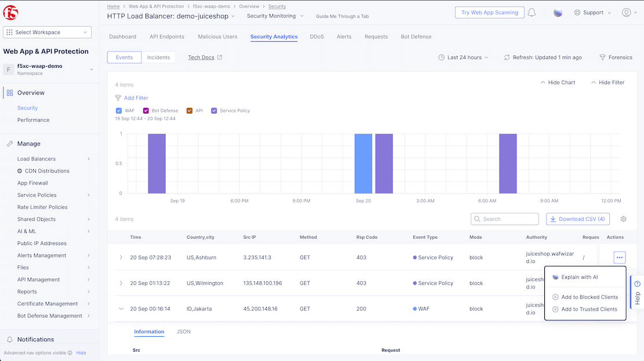Switch to the DDoS tab
Screen dimensions: 644x361
316,37
